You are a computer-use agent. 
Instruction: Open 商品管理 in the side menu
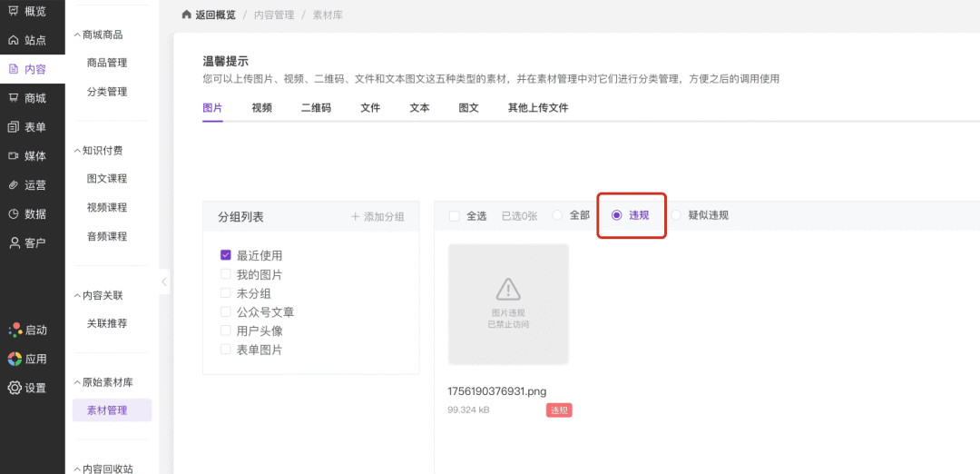(x=107, y=63)
